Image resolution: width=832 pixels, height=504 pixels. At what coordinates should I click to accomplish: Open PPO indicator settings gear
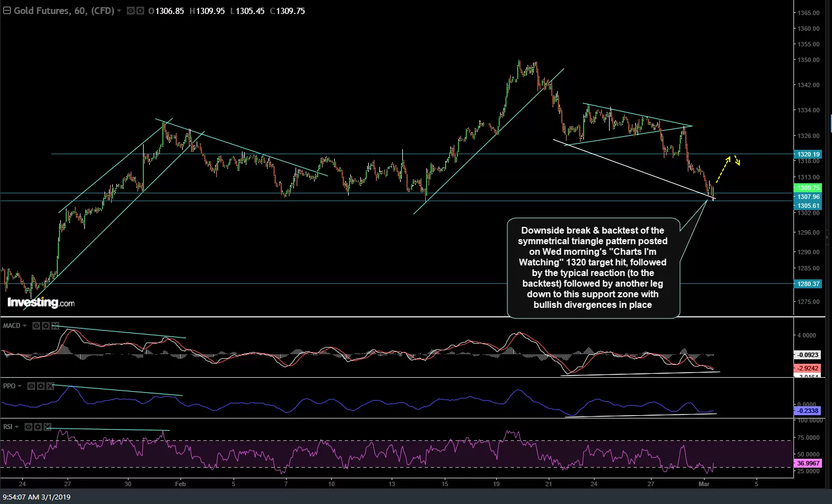[x=41, y=386]
